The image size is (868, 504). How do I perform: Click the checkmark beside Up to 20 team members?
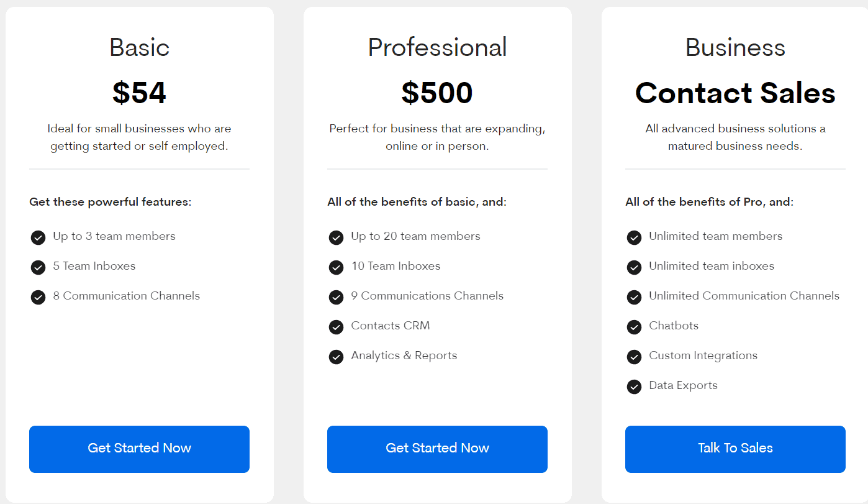coord(336,237)
